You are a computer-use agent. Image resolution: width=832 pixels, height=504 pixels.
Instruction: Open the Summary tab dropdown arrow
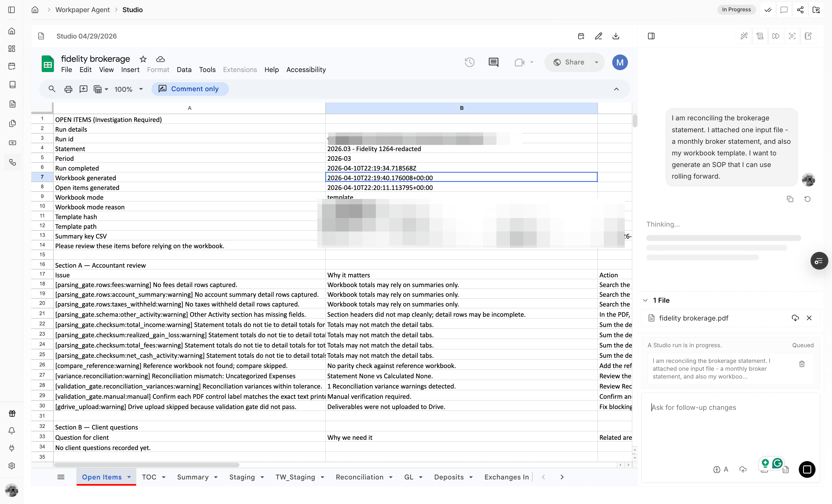coord(216,477)
